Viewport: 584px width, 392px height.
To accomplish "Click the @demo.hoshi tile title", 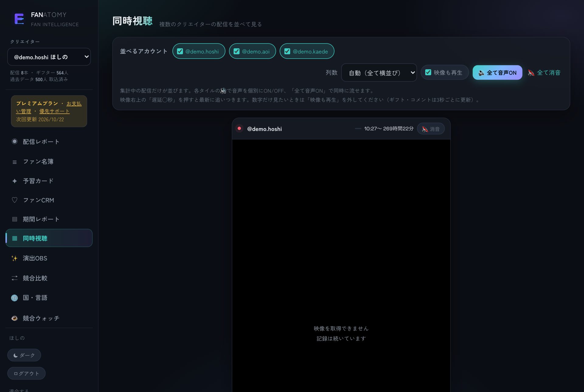I will point(264,129).
